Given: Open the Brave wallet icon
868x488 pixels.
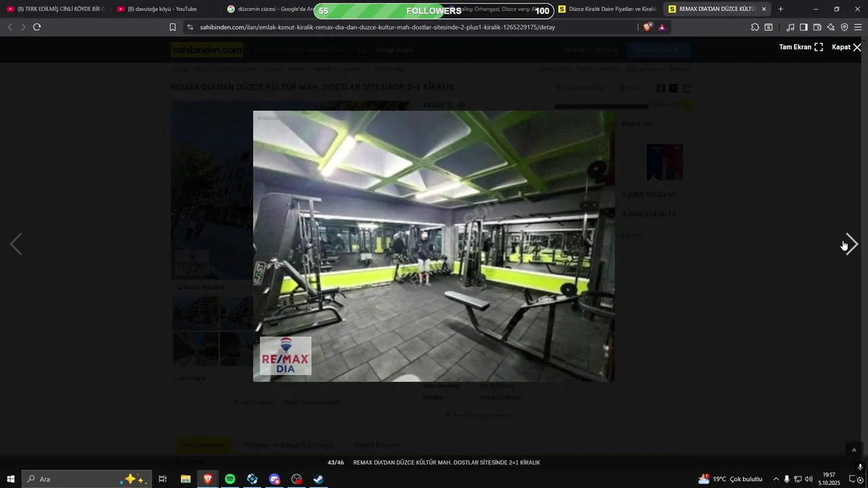Looking at the screenshot, I should [x=817, y=27].
